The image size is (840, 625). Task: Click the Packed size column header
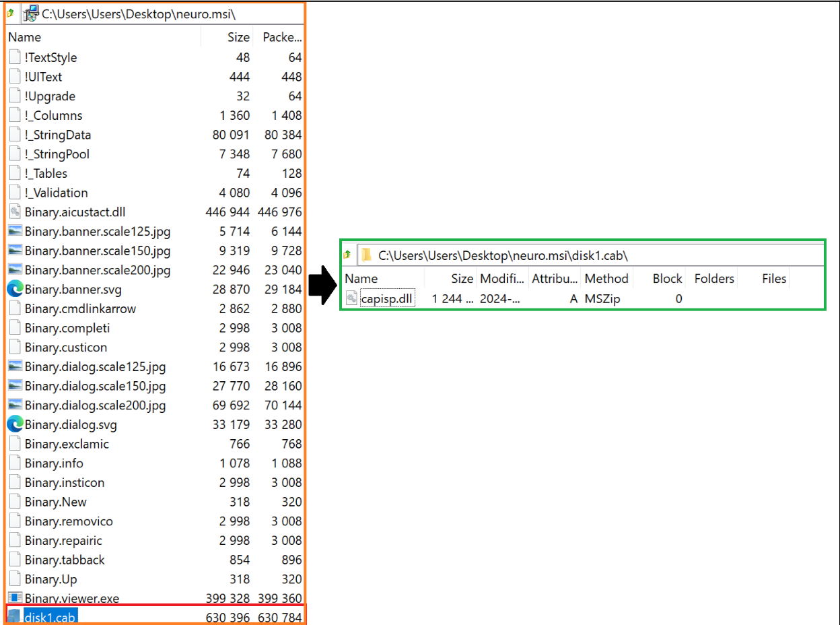tap(281, 37)
